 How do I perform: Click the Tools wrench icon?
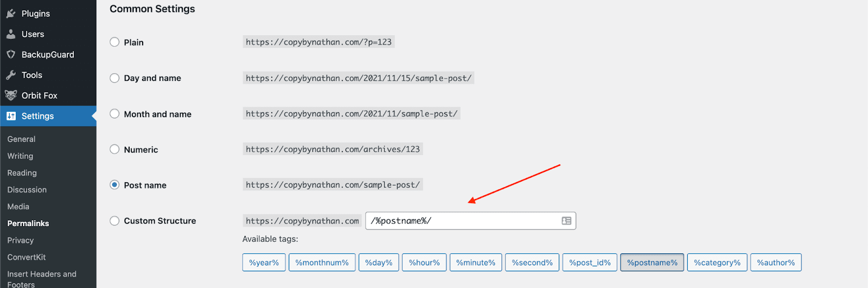pyautogui.click(x=11, y=75)
